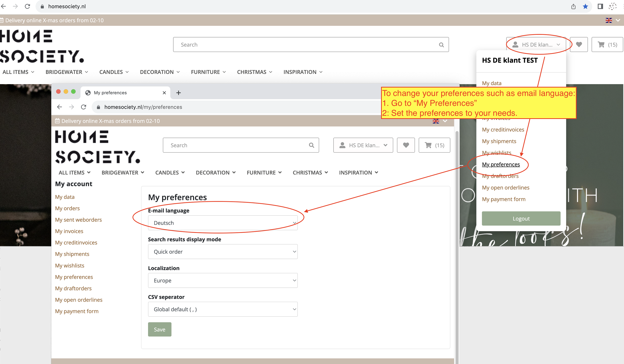Click the magnifier icon in top search bar
Screen dimensions: 624x364
pos(441,45)
